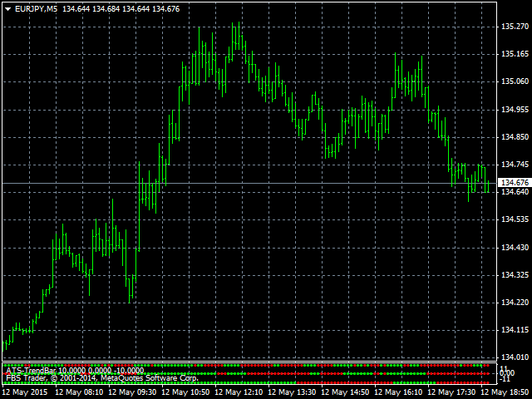Click the FBS Trader copyright text
Image resolution: width=532 pixels, height=399 pixels.
point(101,377)
